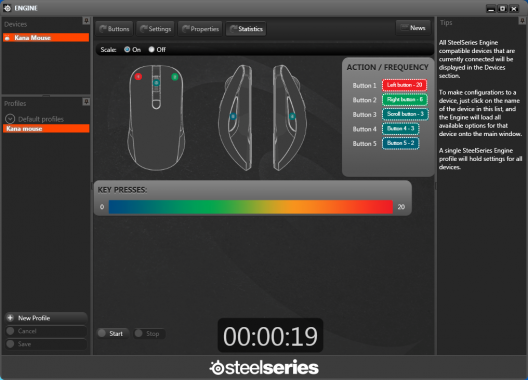Click the ACTION / FREQUENCY heading
This screenshot has width=528, height=380.
(x=388, y=67)
